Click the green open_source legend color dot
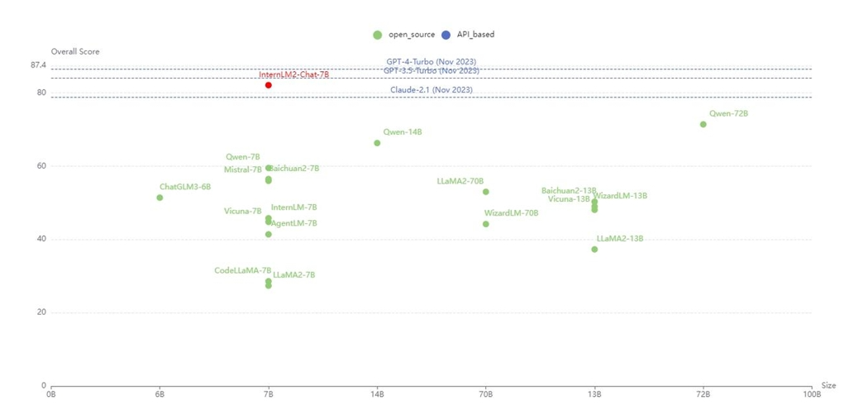Image resolution: width=868 pixels, height=415 pixels. click(378, 35)
